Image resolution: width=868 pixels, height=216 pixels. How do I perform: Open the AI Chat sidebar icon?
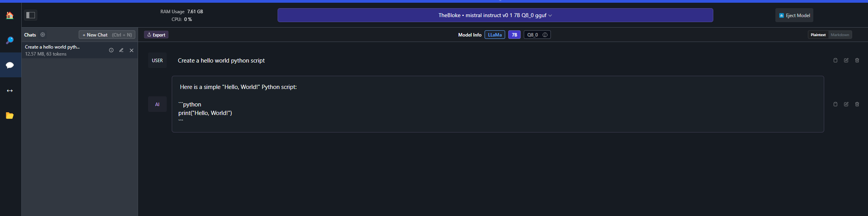point(10,65)
